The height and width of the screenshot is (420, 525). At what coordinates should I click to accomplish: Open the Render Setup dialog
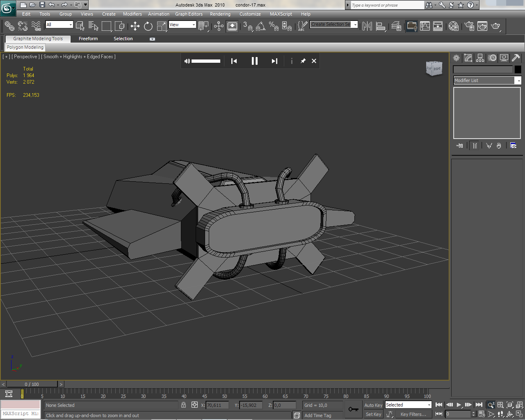tap(469, 26)
